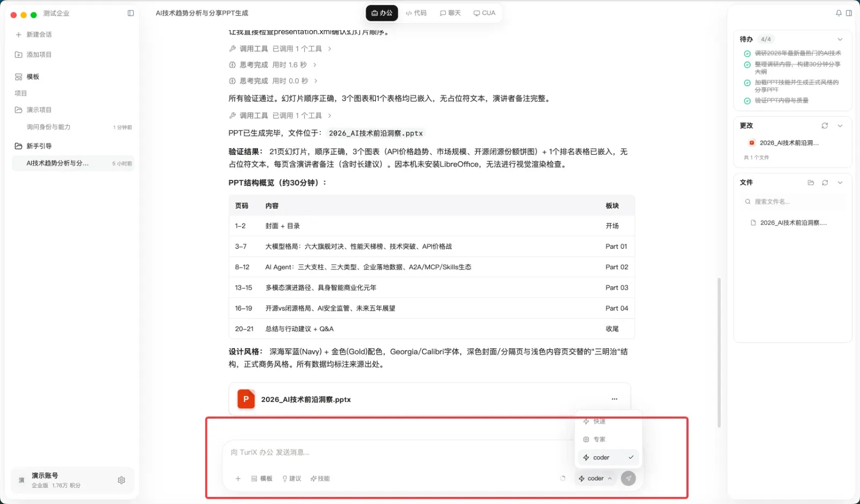
Task: Open changed file 2026_AI技术前沿洞… in 更改
Action: pos(789,143)
